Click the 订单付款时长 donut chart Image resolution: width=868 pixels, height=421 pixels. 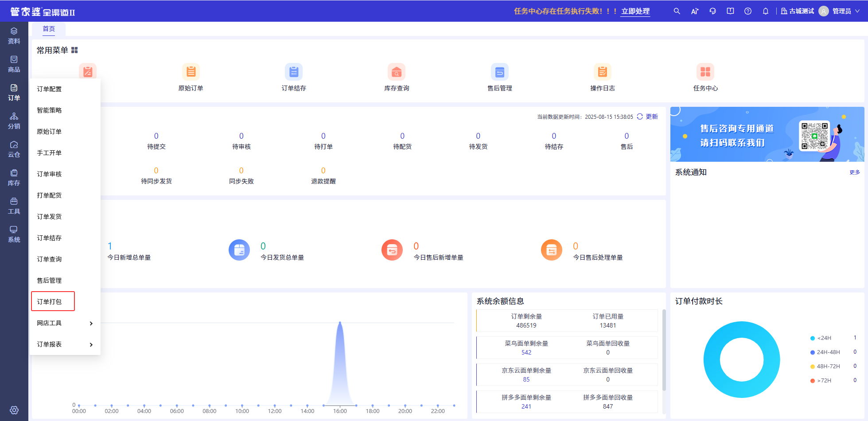pyautogui.click(x=742, y=359)
